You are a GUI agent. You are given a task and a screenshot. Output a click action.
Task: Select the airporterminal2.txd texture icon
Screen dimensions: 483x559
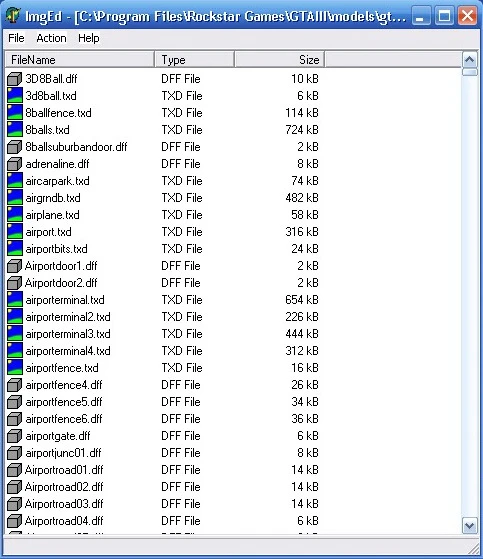(x=15, y=317)
